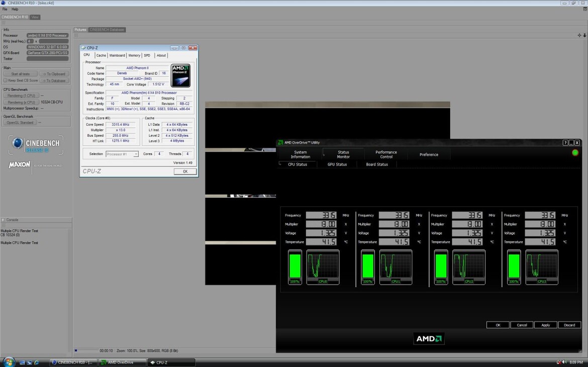This screenshot has width=588, height=367.
Task: Click the Cinebench render progress bar
Action: [x=86, y=350]
